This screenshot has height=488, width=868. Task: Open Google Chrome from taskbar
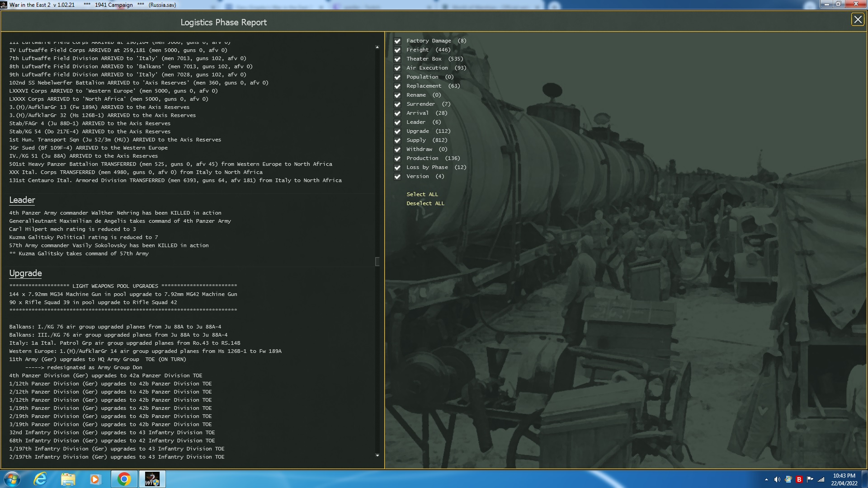coord(124,479)
